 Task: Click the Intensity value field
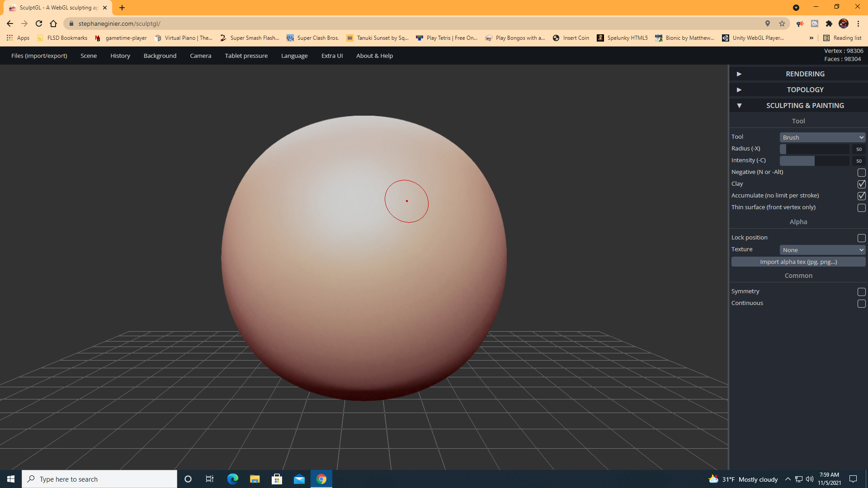859,160
